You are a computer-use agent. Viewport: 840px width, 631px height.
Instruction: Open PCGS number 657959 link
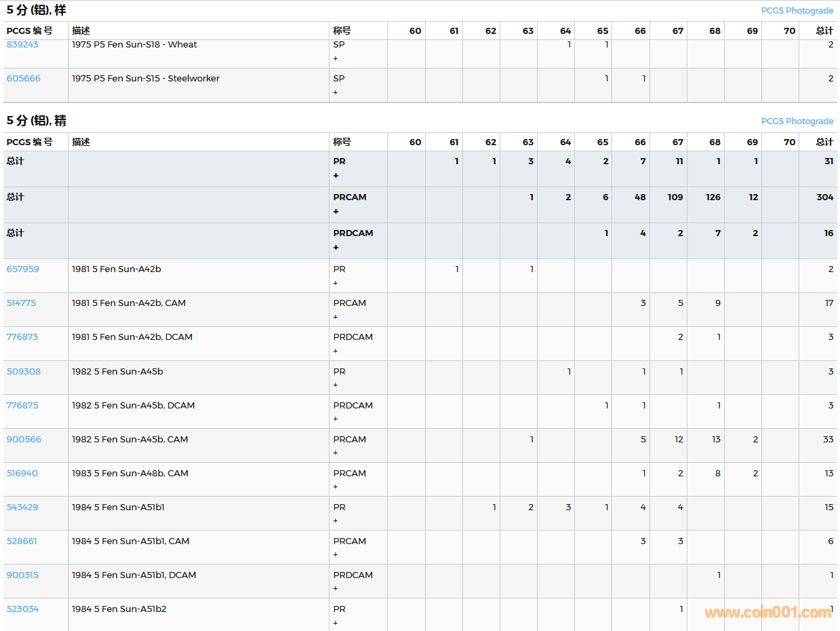coord(23,269)
